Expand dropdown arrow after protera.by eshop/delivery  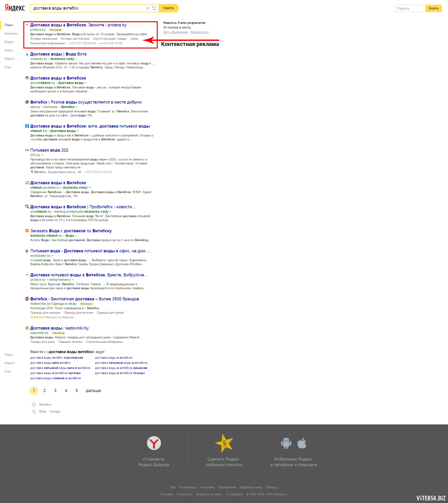point(73,280)
